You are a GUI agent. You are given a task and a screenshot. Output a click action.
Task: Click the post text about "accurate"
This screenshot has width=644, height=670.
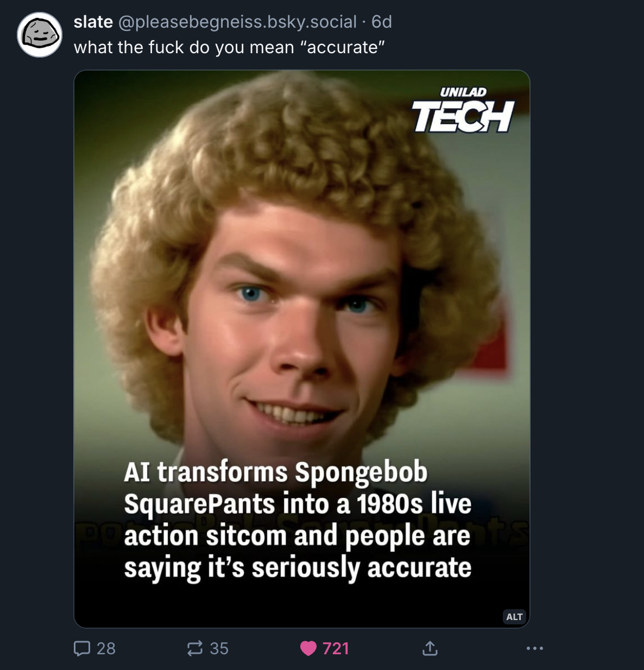[229, 48]
